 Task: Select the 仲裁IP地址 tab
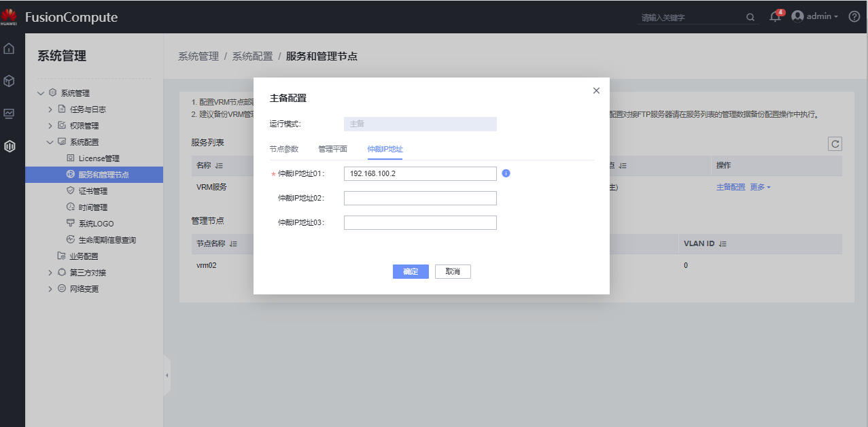[385, 149]
